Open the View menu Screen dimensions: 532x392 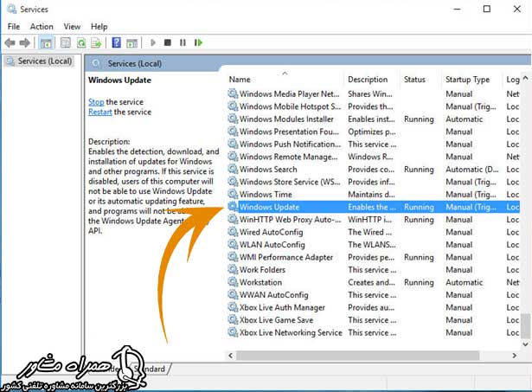pos(72,27)
